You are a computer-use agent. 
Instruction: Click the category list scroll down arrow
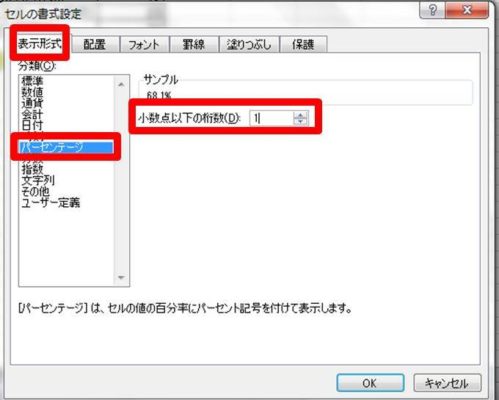click(121, 277)
